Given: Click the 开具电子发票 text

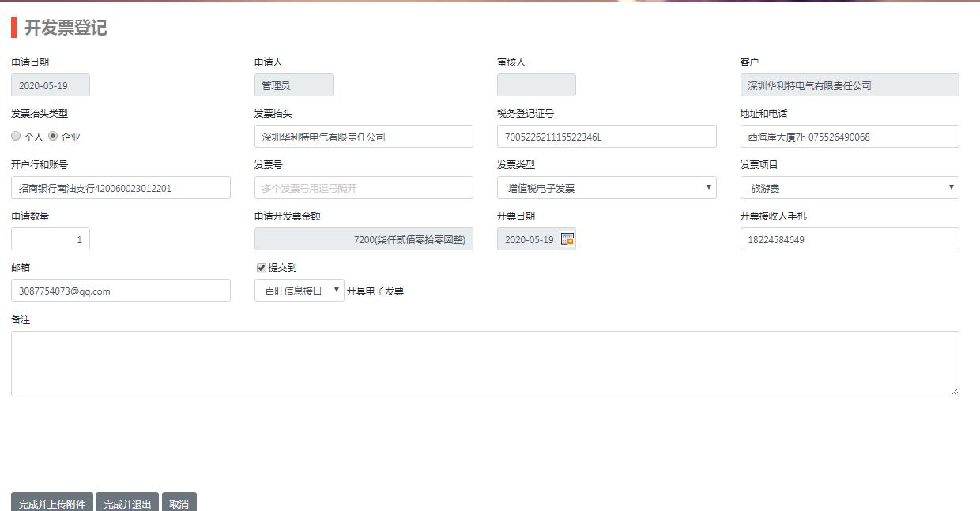Looking at the screenshot, I should (375, 291).
